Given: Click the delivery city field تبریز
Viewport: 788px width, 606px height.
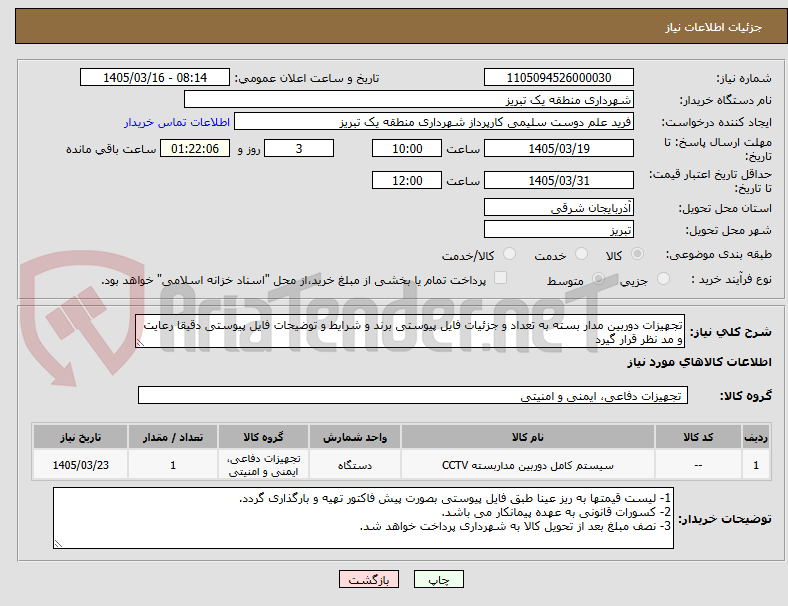Looking at the screenshot, I should pos(559,229).
